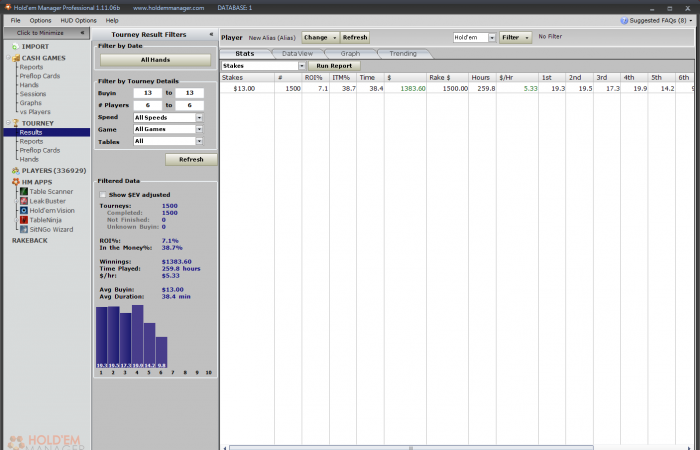Switch to the Trending tab
This screenshot has height=450, width=700.
[x=403, y=54]
